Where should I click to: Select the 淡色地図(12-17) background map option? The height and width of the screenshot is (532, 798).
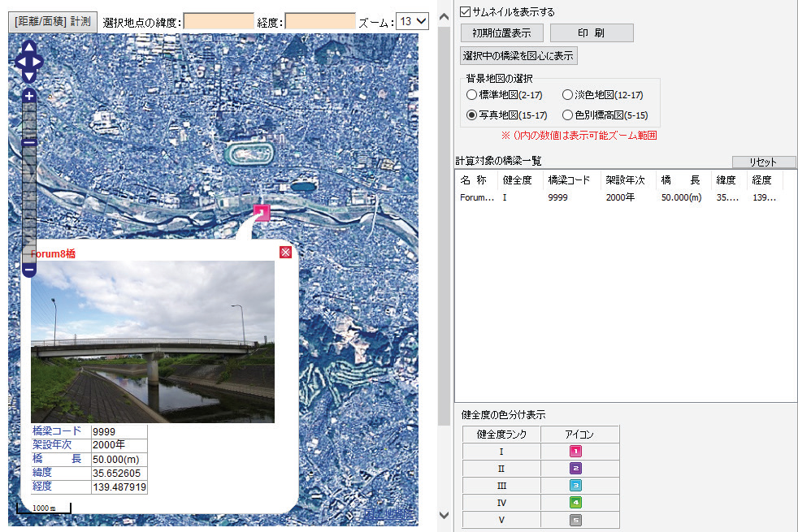click(x=567, y=94)
